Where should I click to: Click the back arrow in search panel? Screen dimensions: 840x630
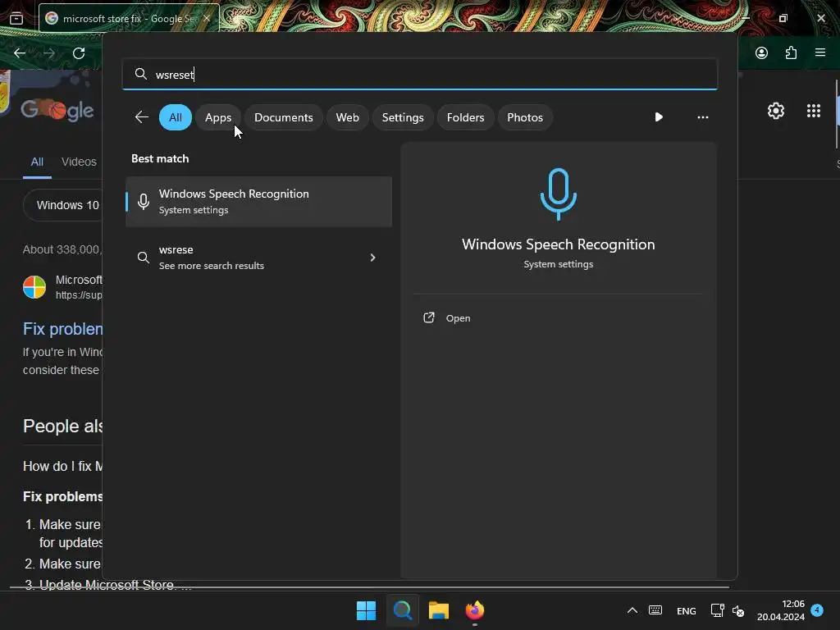(x=141, y=117)
